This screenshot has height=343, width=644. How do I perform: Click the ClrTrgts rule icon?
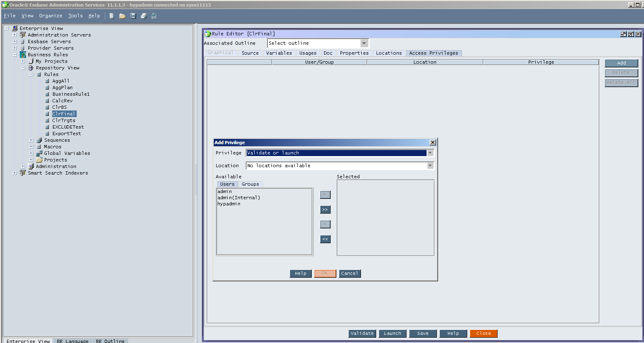click(47, 120)
